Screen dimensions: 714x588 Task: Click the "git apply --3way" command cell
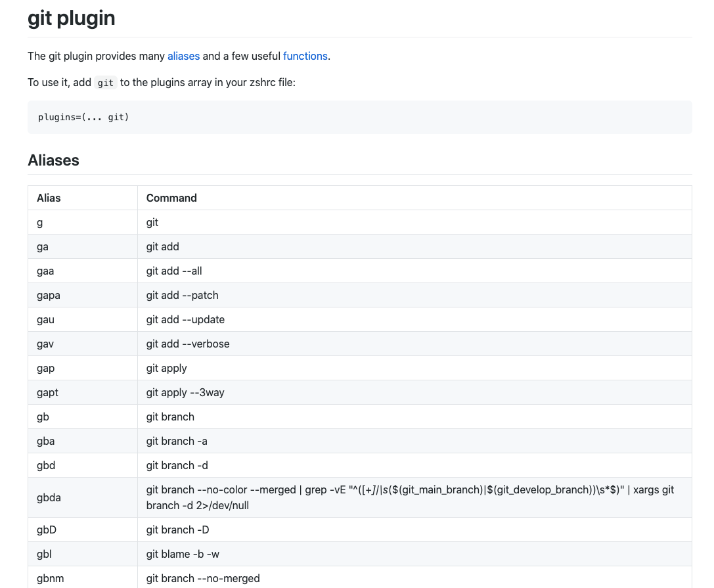coord(185,392)
